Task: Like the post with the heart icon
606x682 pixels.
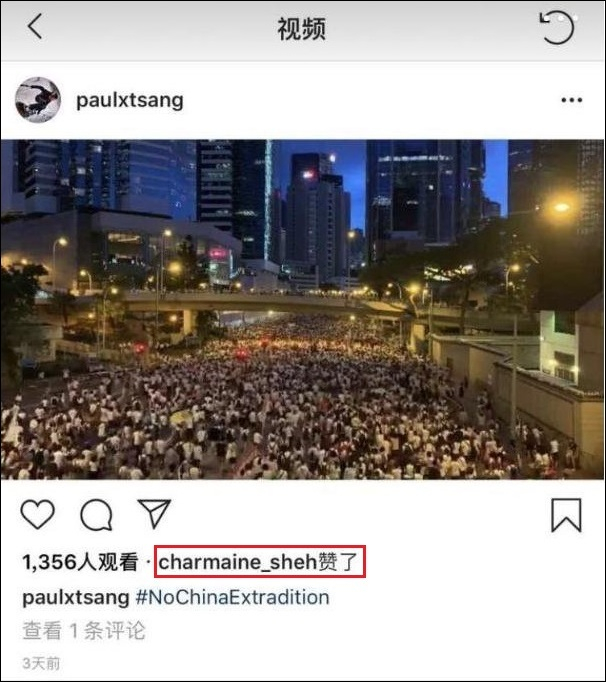Action: coord(38,515)
